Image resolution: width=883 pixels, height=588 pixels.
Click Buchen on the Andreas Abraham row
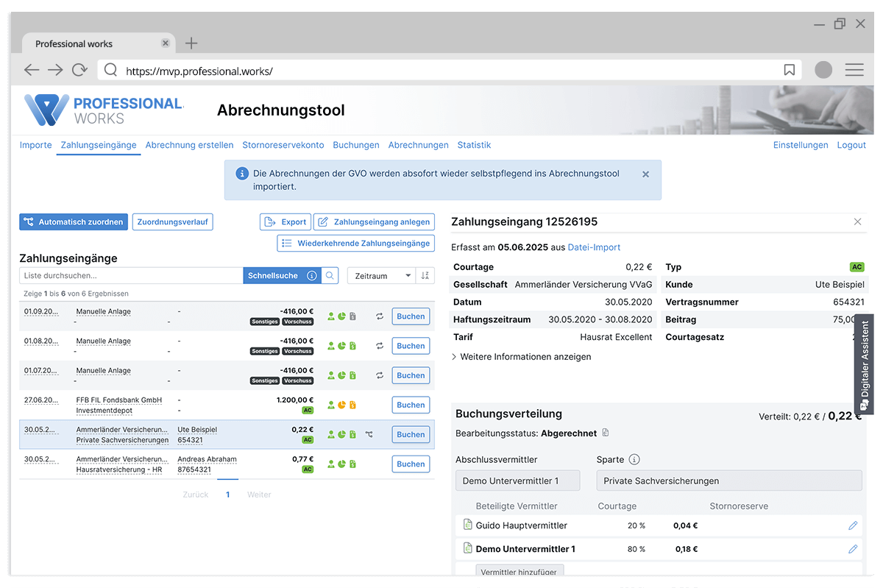click(410, 464)
